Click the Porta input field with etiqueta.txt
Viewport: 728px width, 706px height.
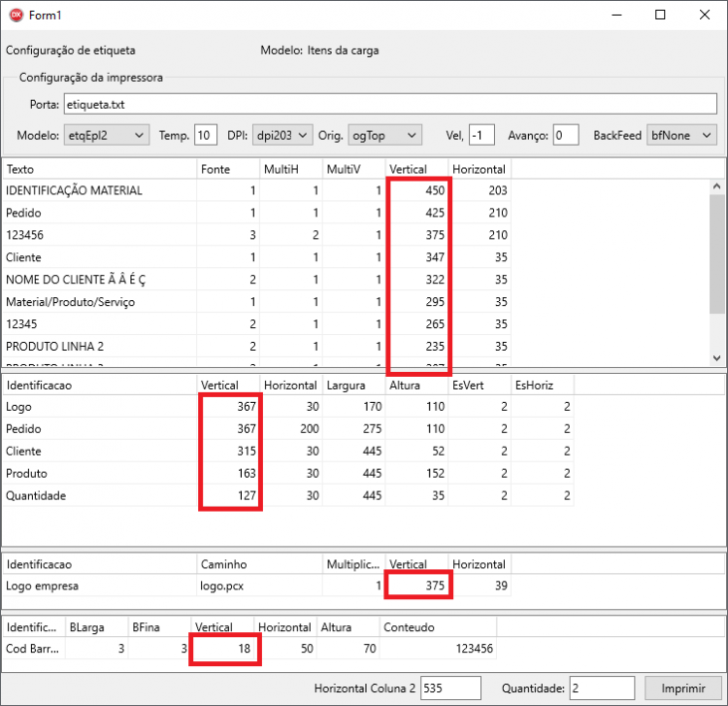click(390, 104)
